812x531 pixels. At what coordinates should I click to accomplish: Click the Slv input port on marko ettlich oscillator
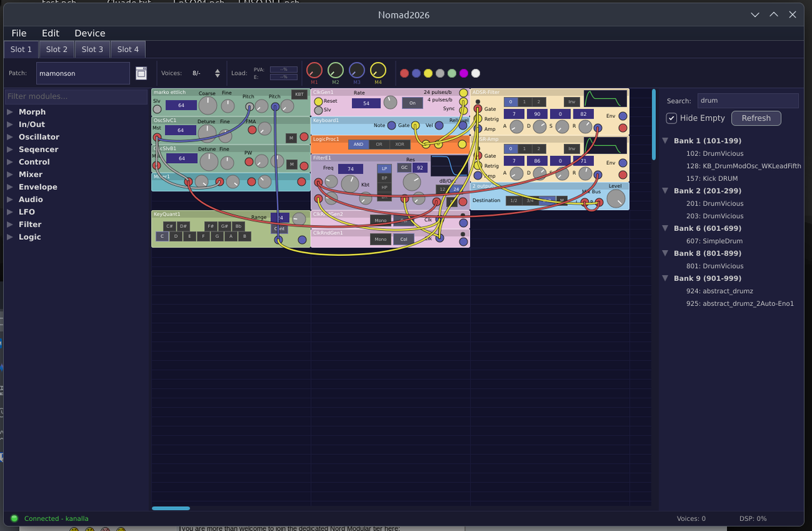(157, 109)
